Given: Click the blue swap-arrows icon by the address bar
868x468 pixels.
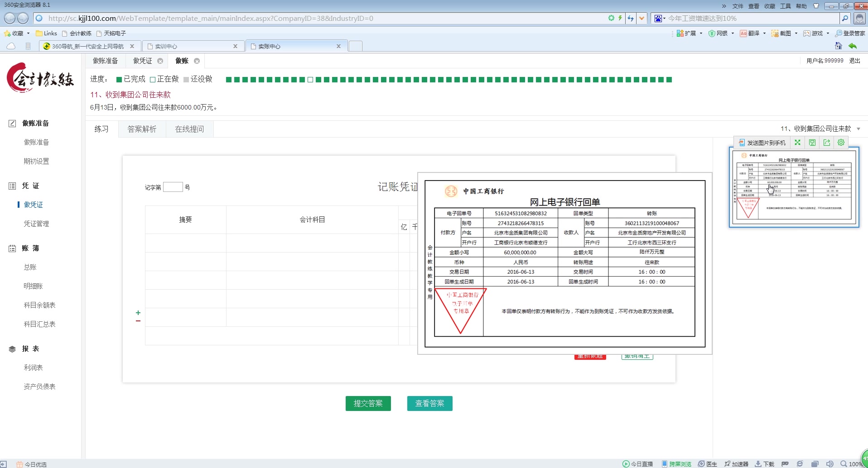Looking at the screenshot, I should coord(631,19).
